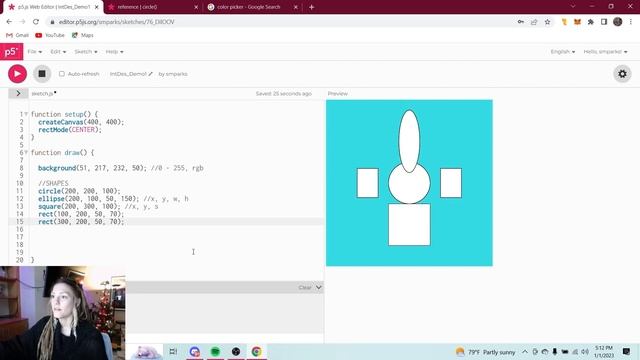
Task: Open the notifications center icon
Action: coord(626,352)
